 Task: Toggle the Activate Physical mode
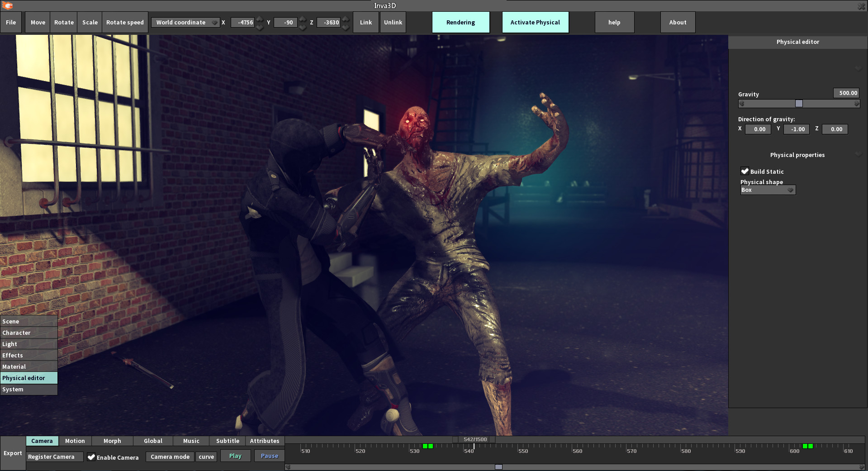535,22
